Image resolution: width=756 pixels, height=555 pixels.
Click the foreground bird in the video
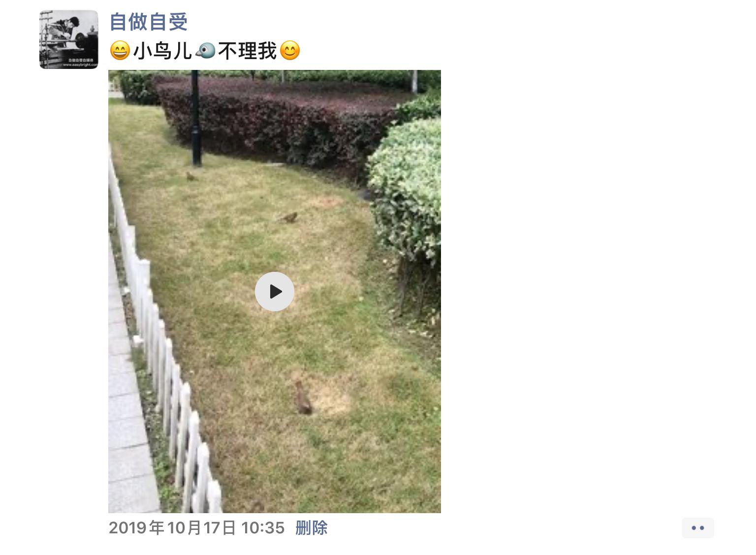[302, 397]
